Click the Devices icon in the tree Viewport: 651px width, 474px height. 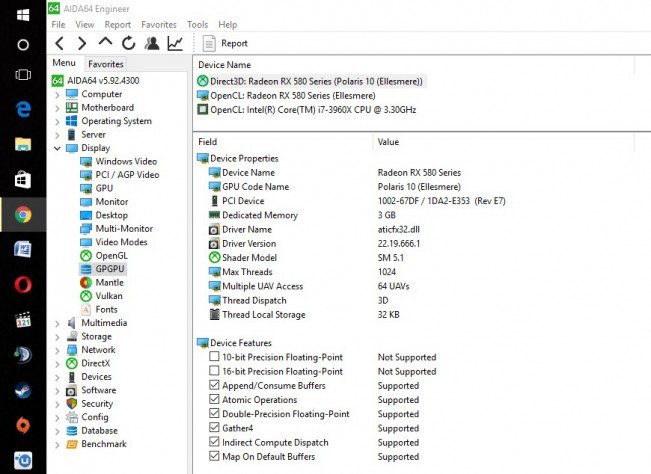[72, 377]
